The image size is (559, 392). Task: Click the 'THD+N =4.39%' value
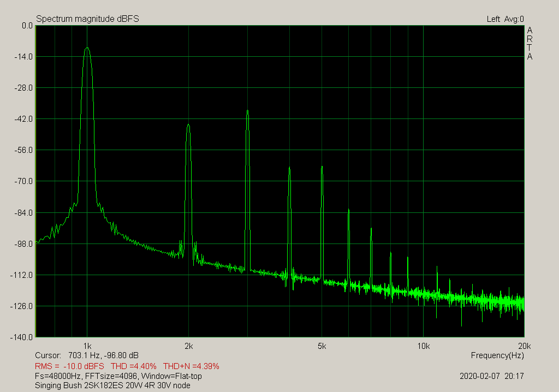[191, 366]
